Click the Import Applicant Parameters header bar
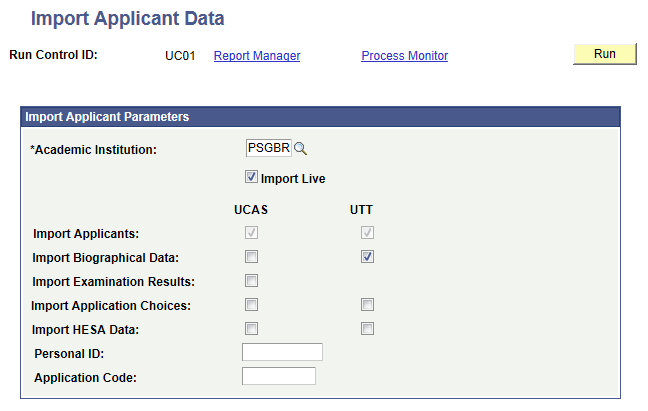This screenshot has width=648, height=411. 320,117
